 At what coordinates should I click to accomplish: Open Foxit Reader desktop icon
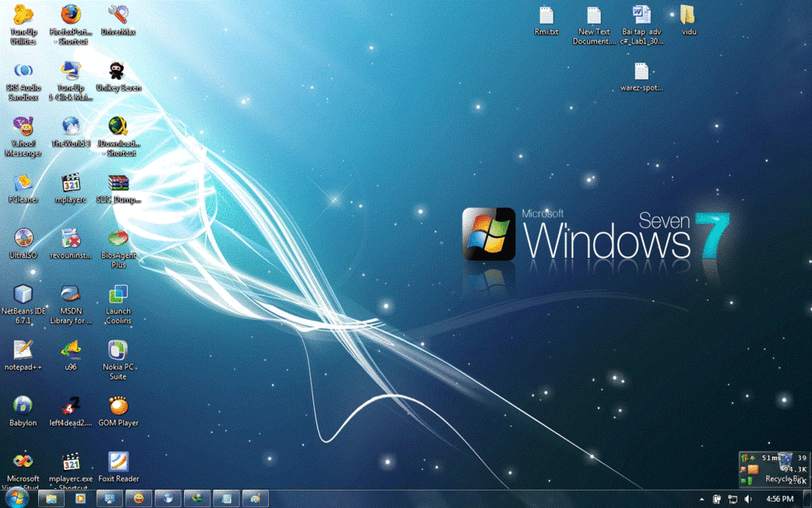pos(118,467)
